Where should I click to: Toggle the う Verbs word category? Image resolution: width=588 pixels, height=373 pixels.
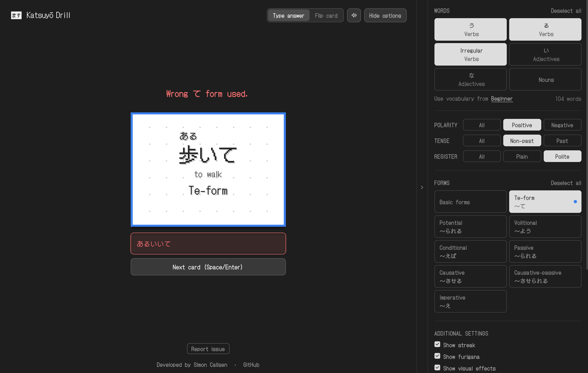[x=470, y=30]
